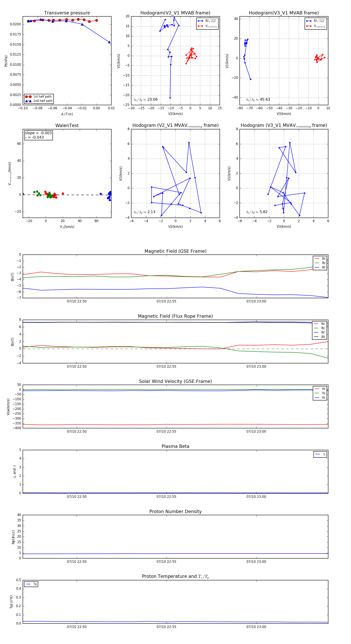
Task: Click the βp legend in Plasma Beta panel
Action: click(320, 454)
